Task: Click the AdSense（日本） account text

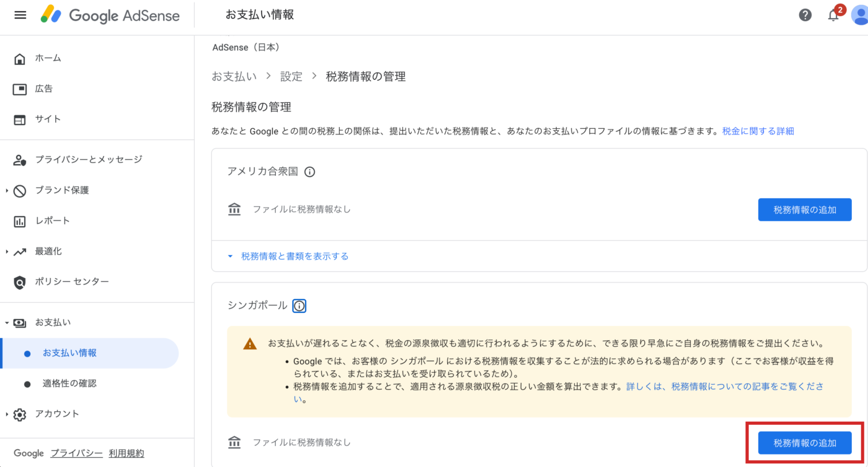Action: tap(246, 47)
